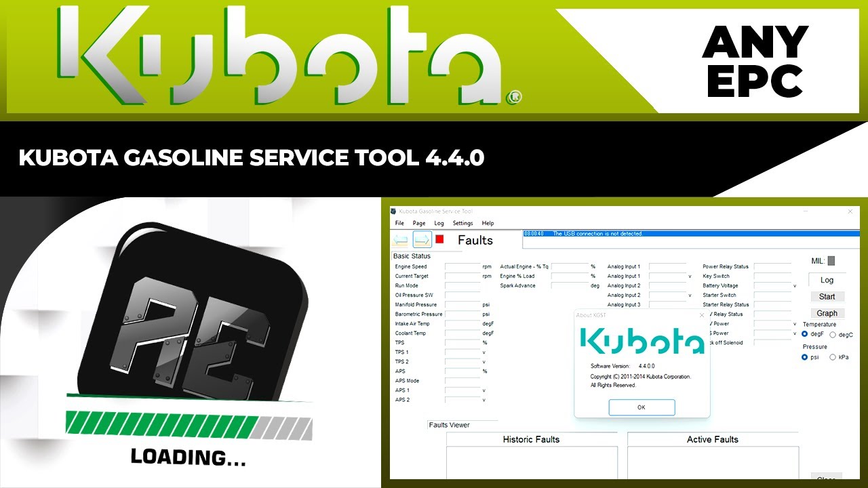Select the degC temperature unit
The image size is (868, 488).
coord(833,335)
